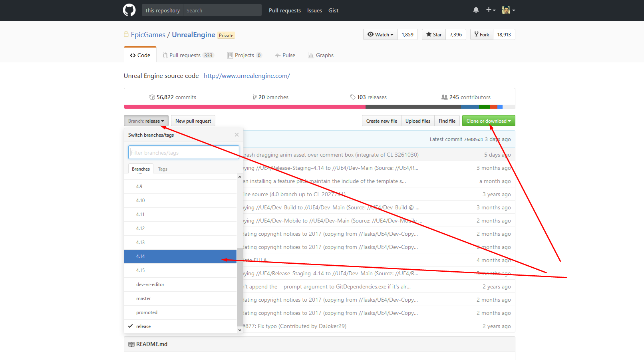Open Clone or download dropdown
This screenshot has height=360, width=644.
(489, 121)
